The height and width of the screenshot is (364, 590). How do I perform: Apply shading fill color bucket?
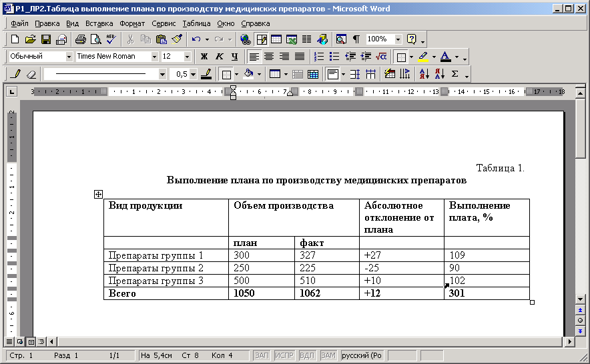tap(248, 74)
